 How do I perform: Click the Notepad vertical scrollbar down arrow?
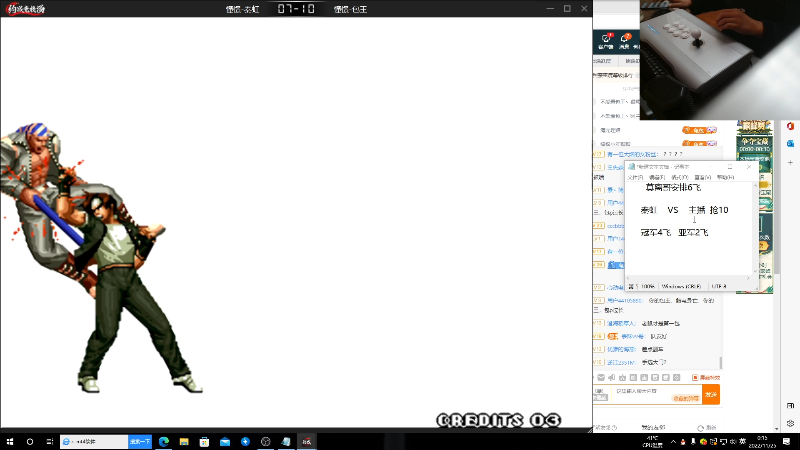(x=755, y=271)
